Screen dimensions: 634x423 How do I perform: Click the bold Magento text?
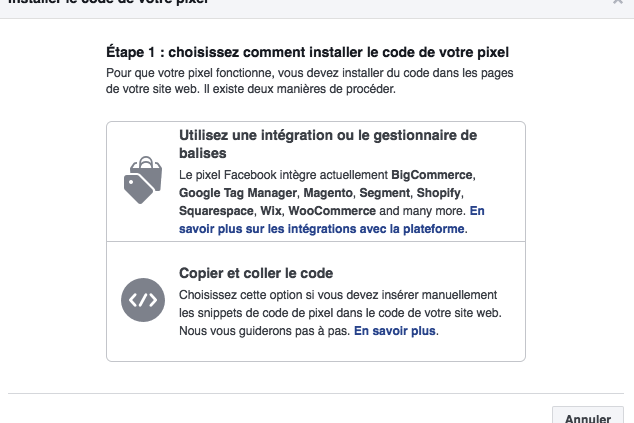pos(328,193)
